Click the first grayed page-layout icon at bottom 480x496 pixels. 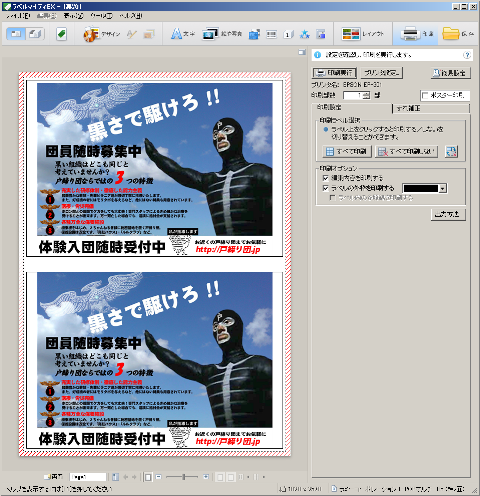point(220,477)
